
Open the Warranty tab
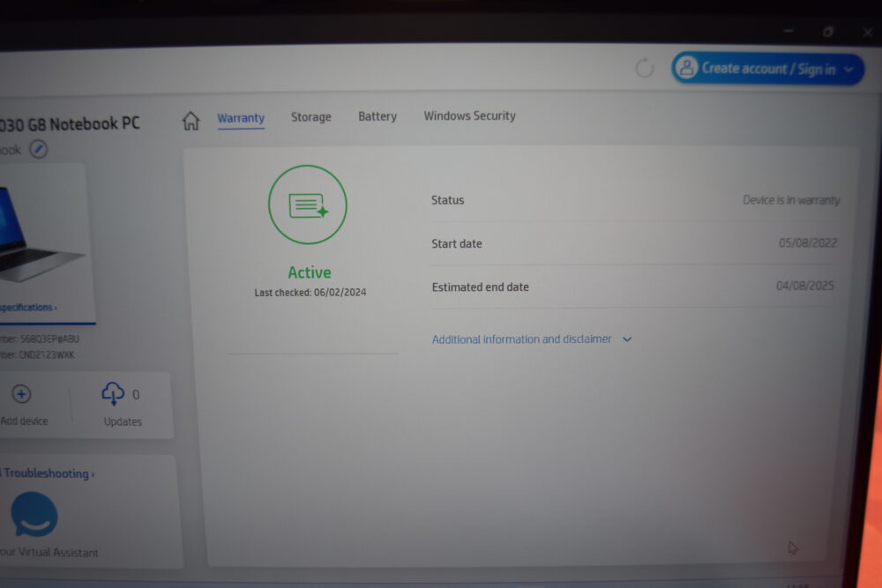pos(241,118)
